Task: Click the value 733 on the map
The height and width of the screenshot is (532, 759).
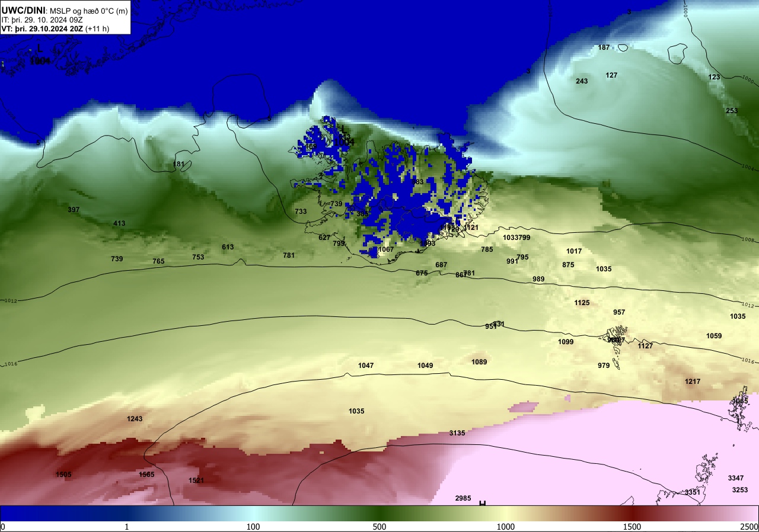Action: pyautogui.click(x=301, y=211)
